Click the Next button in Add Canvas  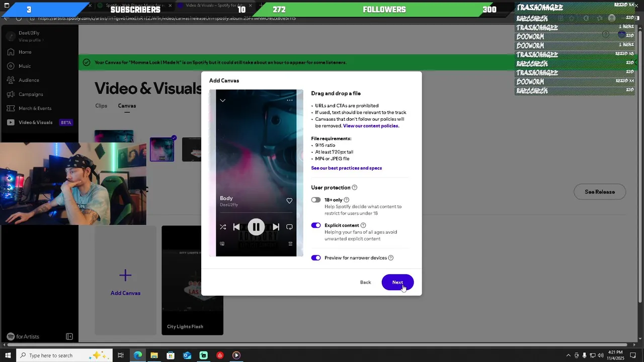click(397, 282)
